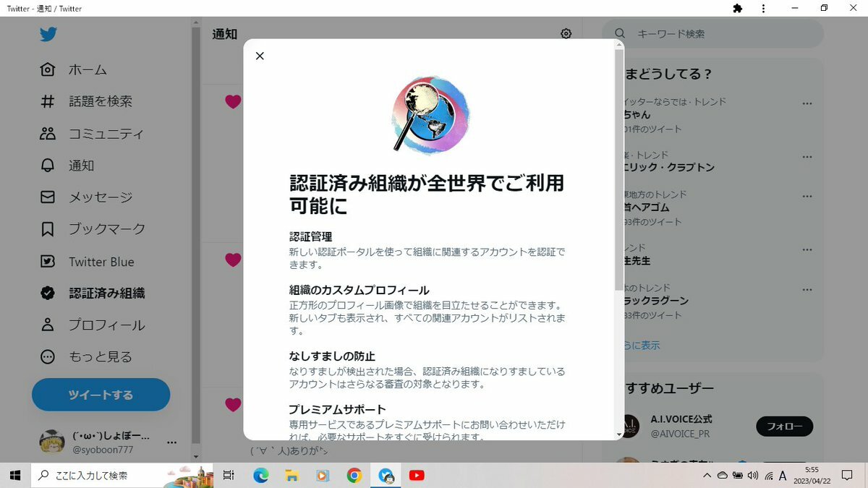
Task: Click the @syoboon777 profile avatar
Action: 51,442
